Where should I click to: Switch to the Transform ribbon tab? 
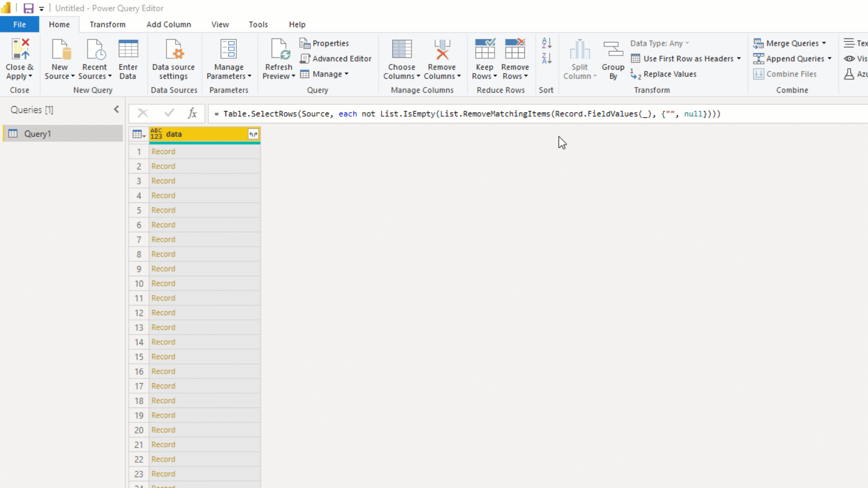click(x=107, y=24)
